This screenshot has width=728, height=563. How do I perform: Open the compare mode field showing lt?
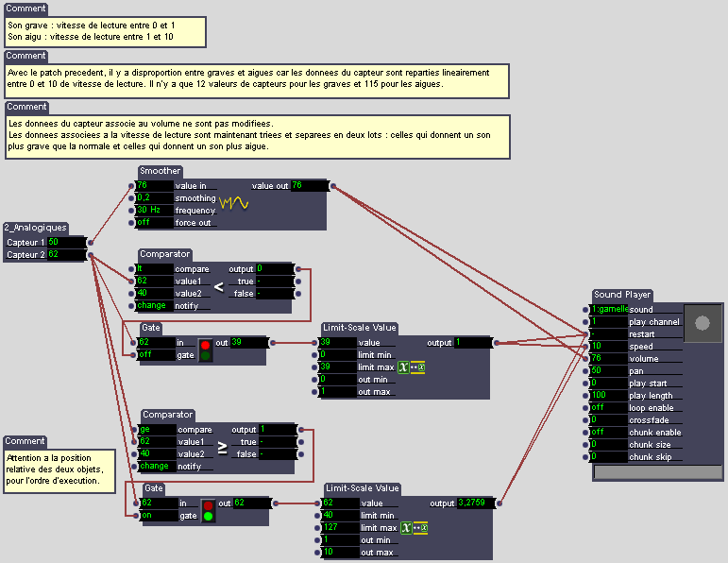(154, 269)
